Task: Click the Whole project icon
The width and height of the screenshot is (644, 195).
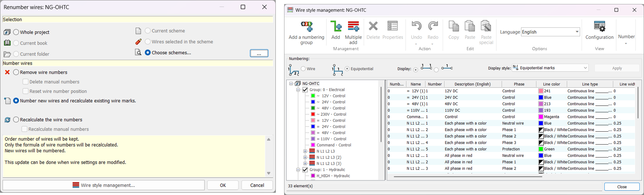Action: (x=7, y=32)
